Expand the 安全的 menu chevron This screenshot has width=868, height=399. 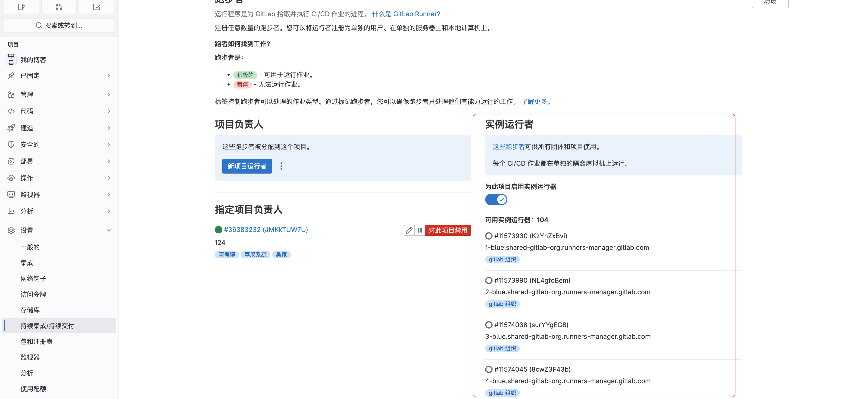pyautogui.click(x=109, y=145)
